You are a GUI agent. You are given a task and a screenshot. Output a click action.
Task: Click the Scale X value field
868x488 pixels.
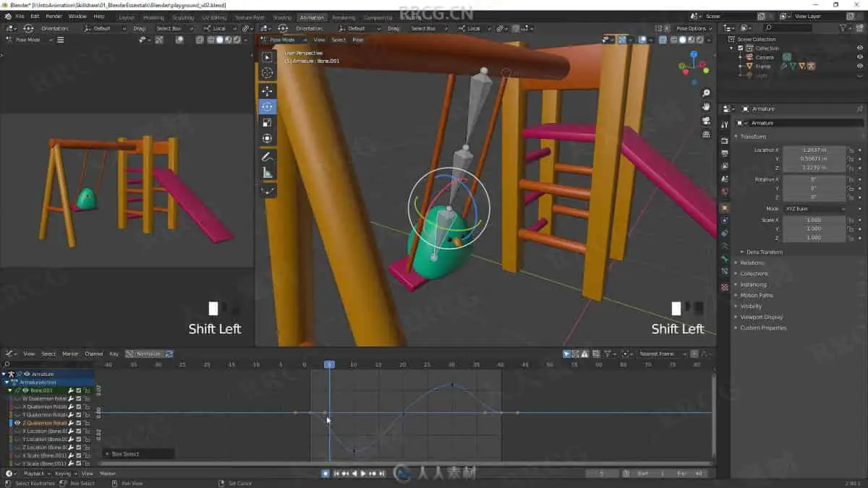tap(813, 220)
